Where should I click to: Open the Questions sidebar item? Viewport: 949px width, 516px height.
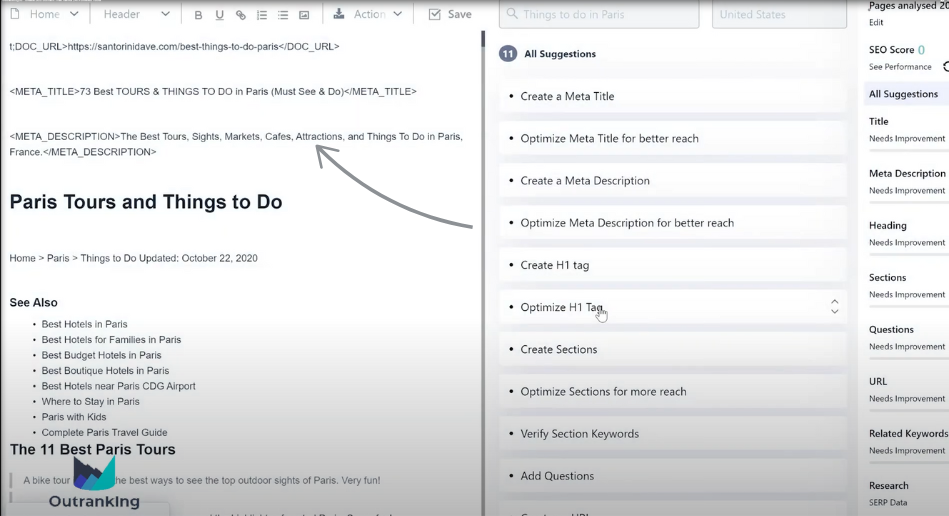click(891, 329)
